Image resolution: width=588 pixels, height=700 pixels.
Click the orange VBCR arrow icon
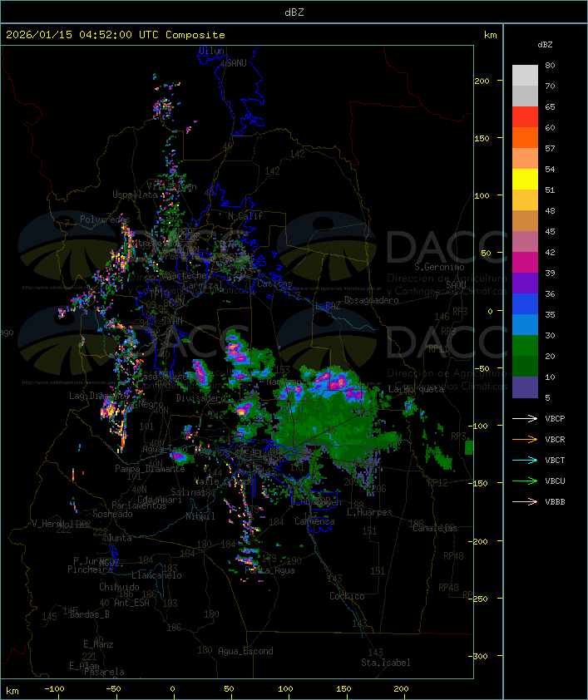(525, 439)
